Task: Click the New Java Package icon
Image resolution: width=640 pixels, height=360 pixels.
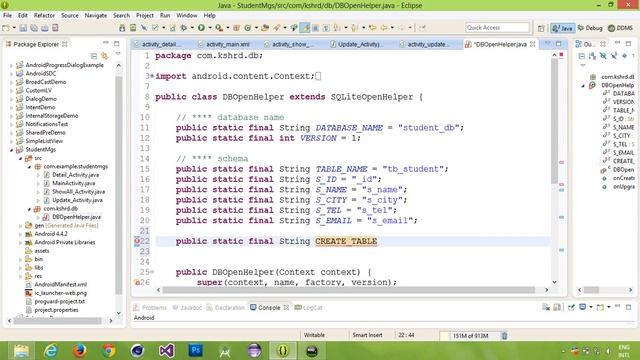Action: pos(236,28)
